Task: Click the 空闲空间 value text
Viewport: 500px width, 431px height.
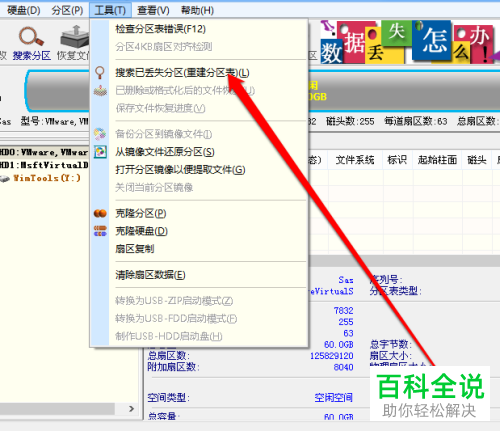Action: (333, 397)
